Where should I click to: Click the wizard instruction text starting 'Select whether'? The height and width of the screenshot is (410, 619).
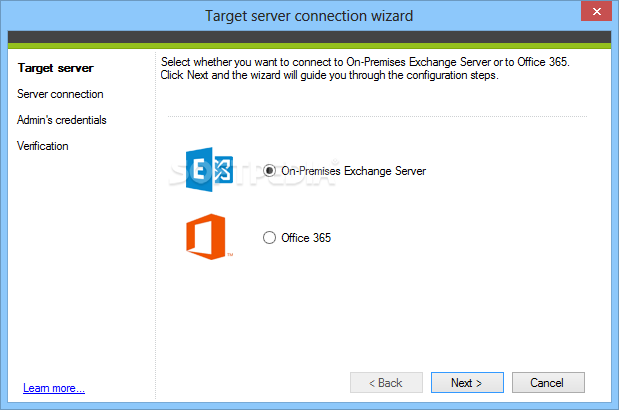(x=365, y=68)
